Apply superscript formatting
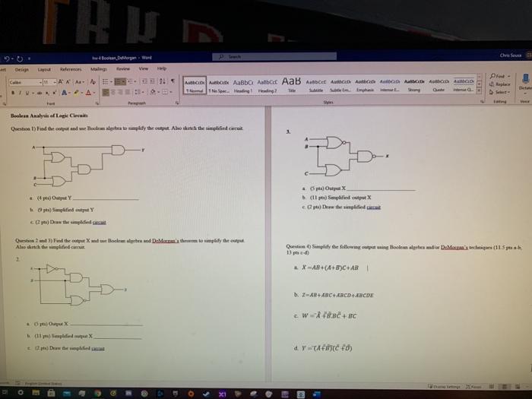 (54, 92)
